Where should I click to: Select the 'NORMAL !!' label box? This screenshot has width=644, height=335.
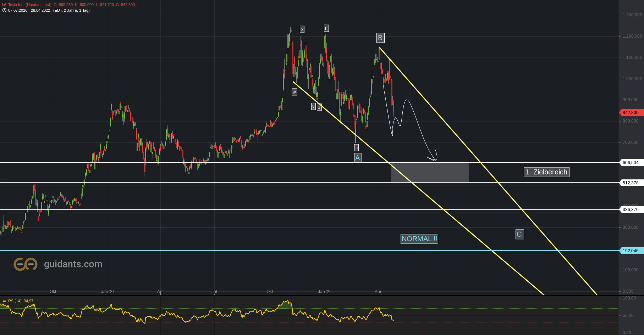click(x=419, y=239)
